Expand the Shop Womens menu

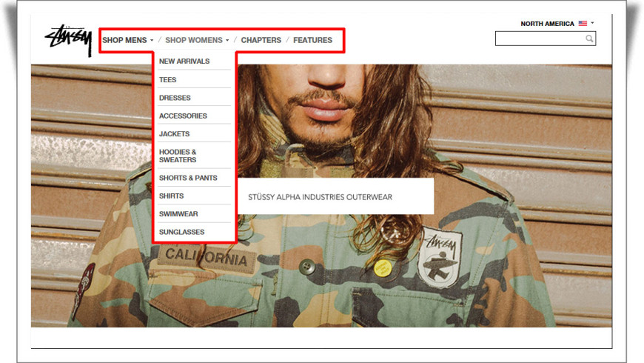point(197,40)
